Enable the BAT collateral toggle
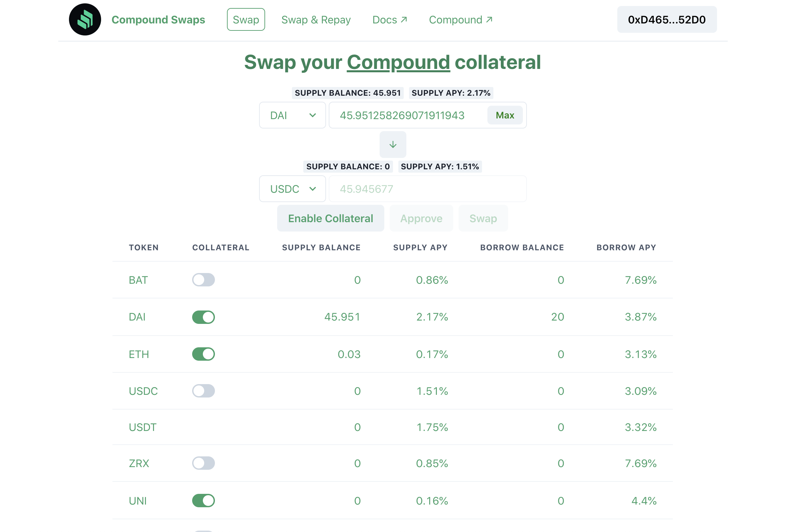This screenshot has height=532, width=790. (x=203, y=280)
